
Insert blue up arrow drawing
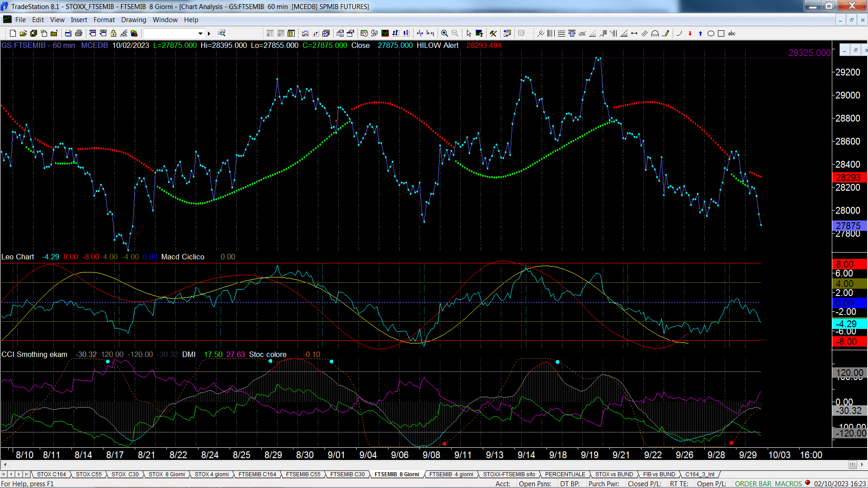[700, 33]
